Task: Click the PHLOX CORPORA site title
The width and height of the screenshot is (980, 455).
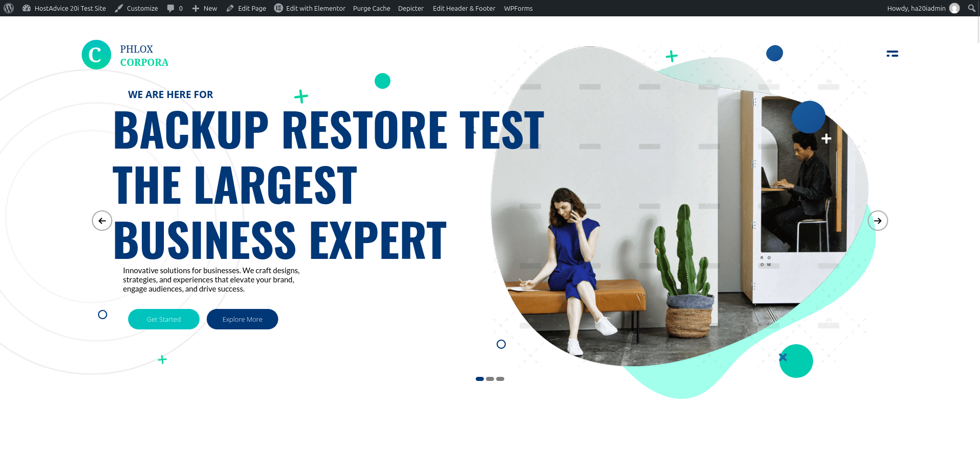Action: click(144, 56)
